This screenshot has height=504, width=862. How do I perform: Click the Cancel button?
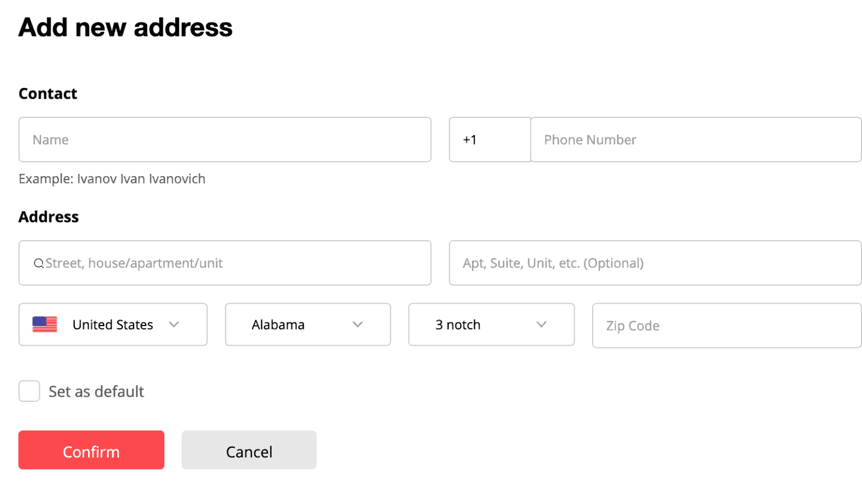[249, 451]
